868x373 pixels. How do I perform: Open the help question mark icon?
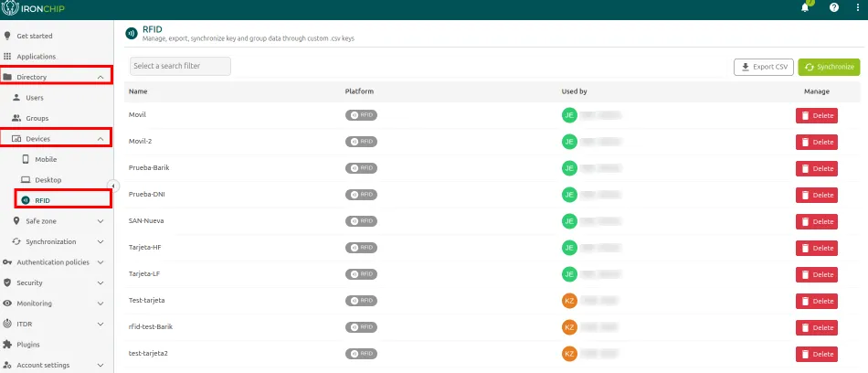833,7
